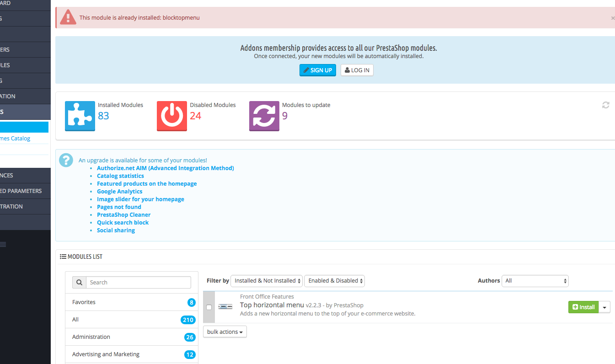Open the Authors All dropdown

point(535,280)
